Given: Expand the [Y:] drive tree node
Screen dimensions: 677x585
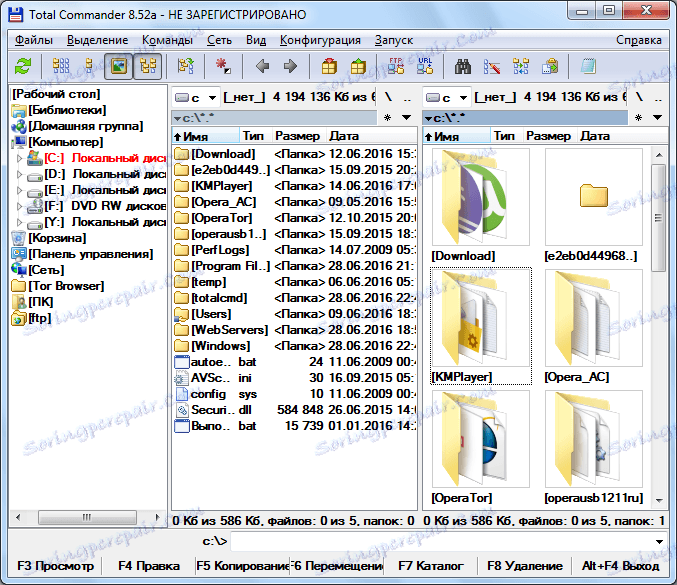Looking at the screenshot, I should pos(19,222).
